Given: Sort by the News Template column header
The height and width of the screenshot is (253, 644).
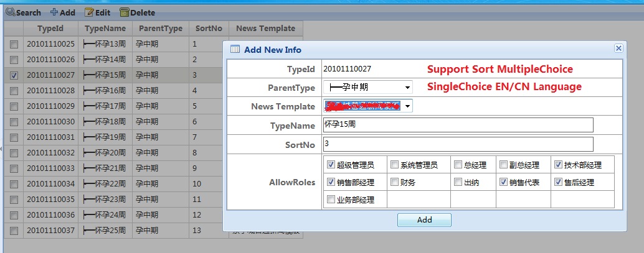Looking at the screenshot, I should 266,29.
